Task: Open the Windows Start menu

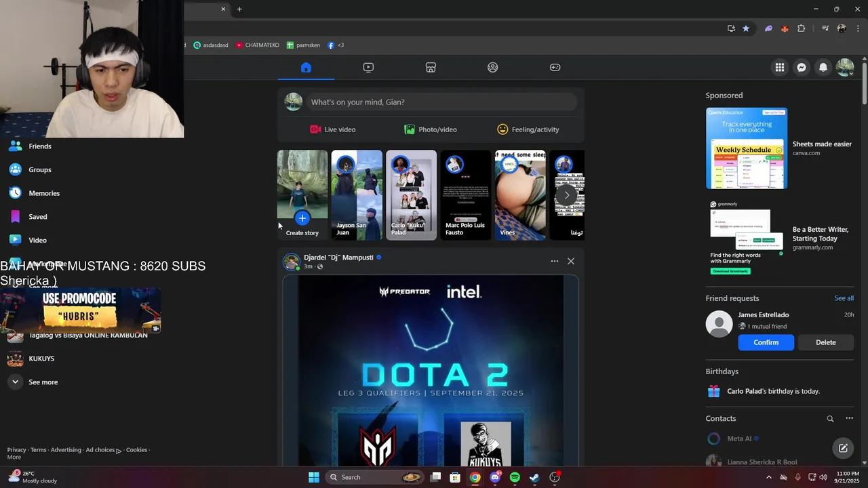Action: pos(314,477)
